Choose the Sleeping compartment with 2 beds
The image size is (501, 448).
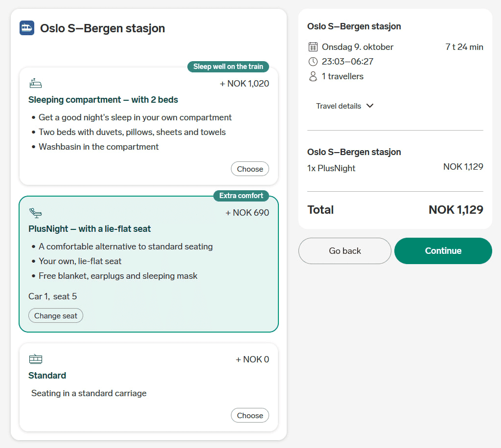(x=250, y=169)
